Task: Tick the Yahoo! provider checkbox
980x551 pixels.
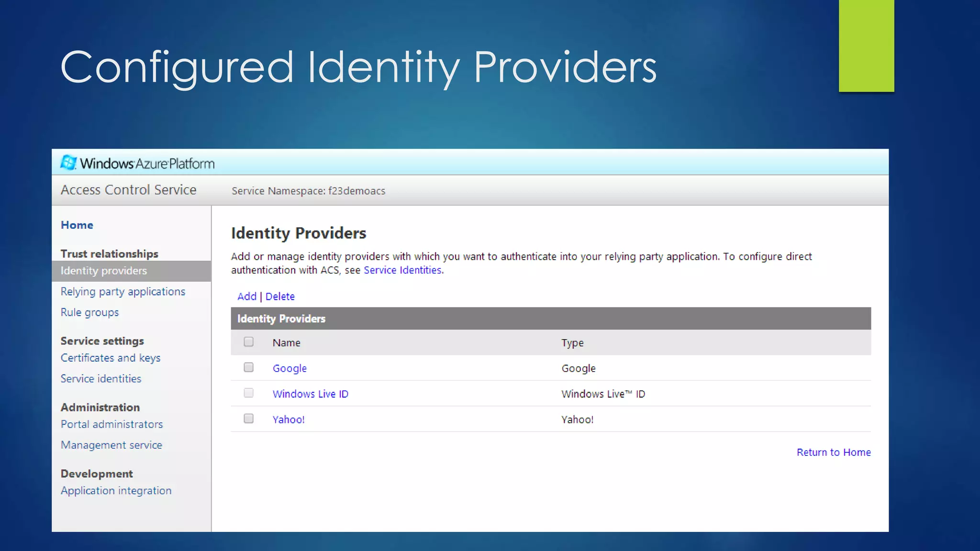Action: point(248,419)
